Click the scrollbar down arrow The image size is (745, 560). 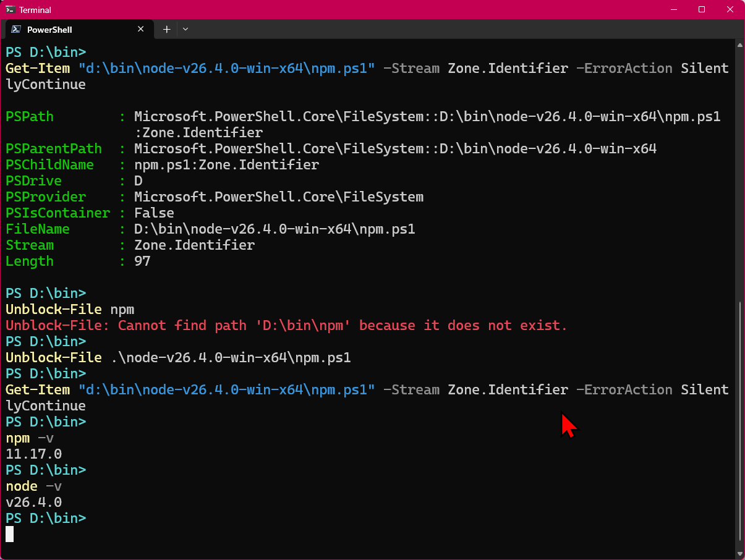739,554
